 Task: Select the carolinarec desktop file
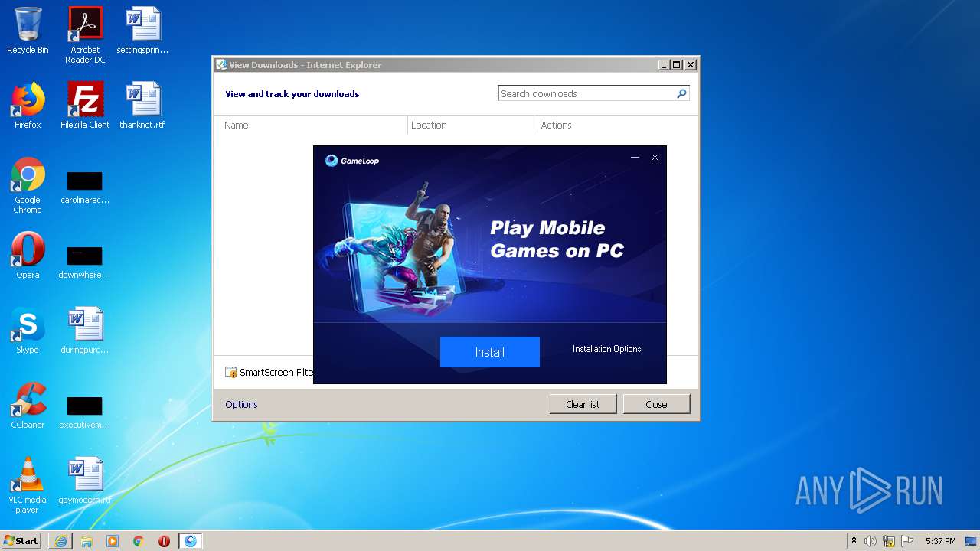pos(85,187)
